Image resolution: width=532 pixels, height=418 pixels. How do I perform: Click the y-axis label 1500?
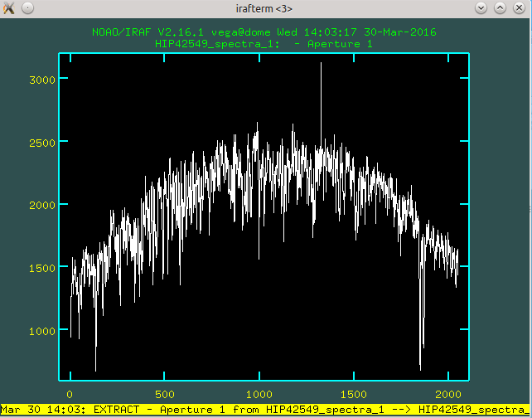click(42, 268)
